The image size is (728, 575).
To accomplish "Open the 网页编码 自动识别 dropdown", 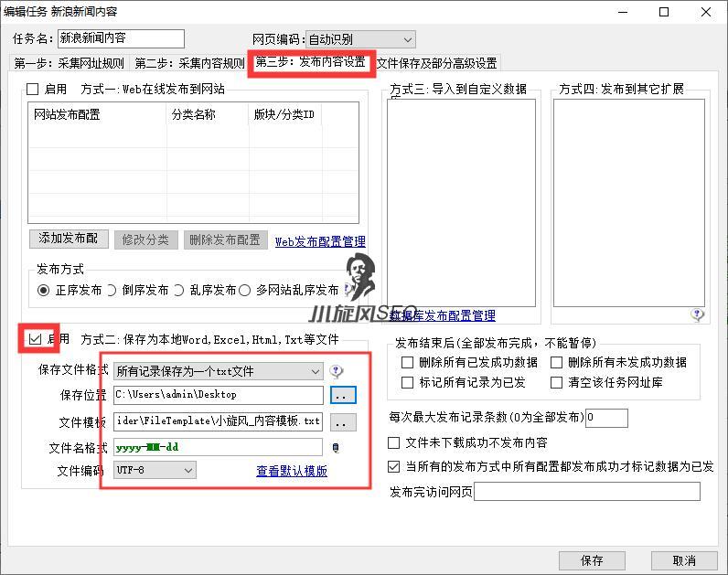I will 360,40.
